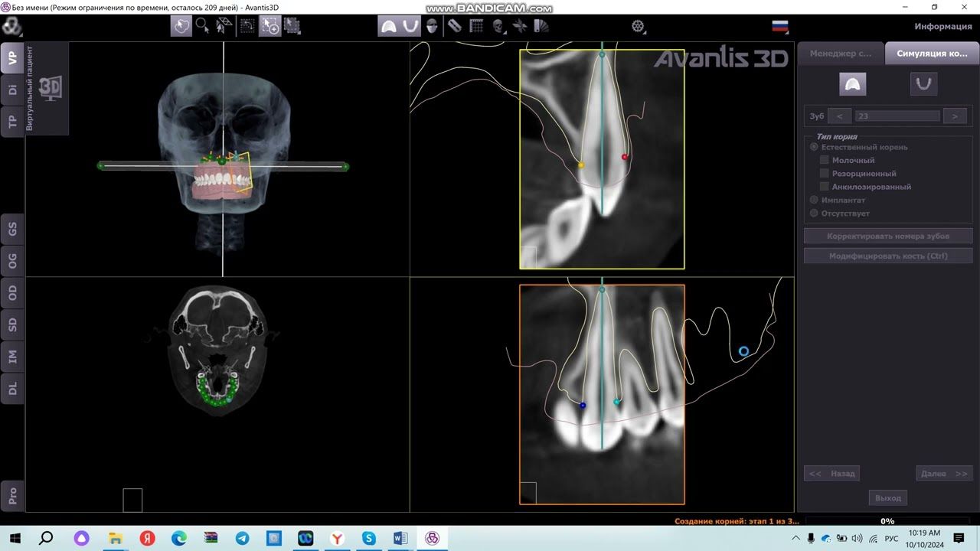Open the 3D virtual patient icon
The height and width of the screenshot is (551, 980).
tap(50, 87)
